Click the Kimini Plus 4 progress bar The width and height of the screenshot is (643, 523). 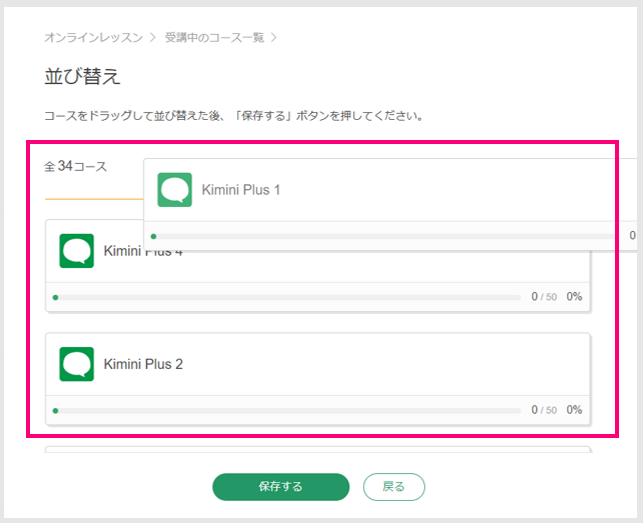point(287,297)
